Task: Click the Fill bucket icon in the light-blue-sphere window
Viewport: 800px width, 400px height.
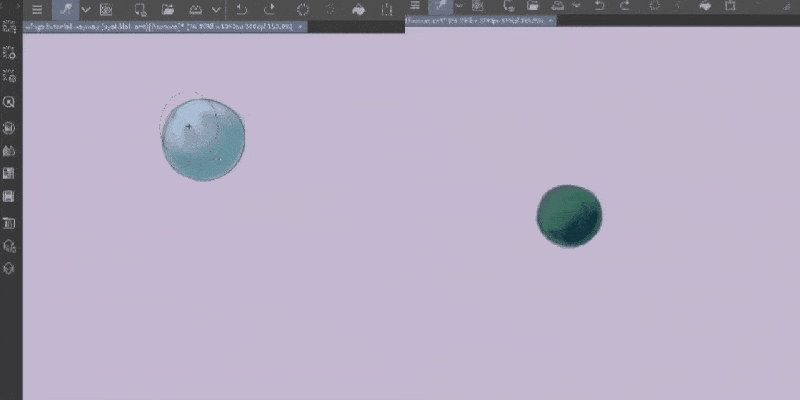Action: (359, 10)
